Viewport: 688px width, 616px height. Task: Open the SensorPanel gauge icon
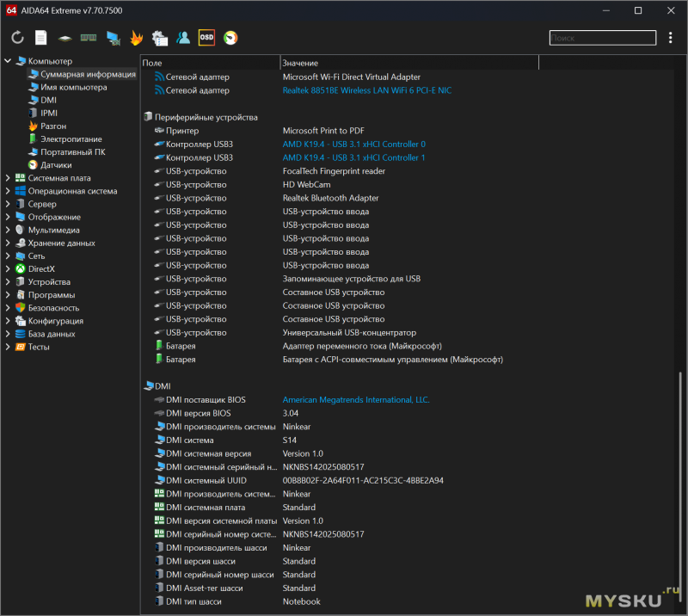point(230,38)
